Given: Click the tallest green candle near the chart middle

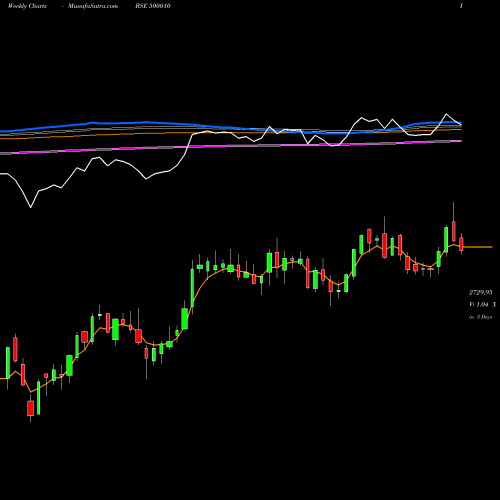Looking at the screenshot, I should coord(192,287).
